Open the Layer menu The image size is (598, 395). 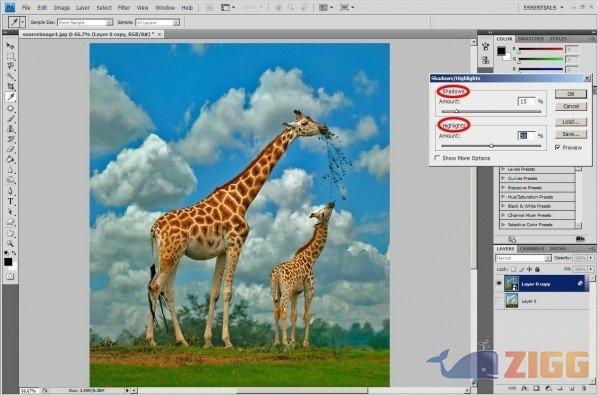coord(83,7)
